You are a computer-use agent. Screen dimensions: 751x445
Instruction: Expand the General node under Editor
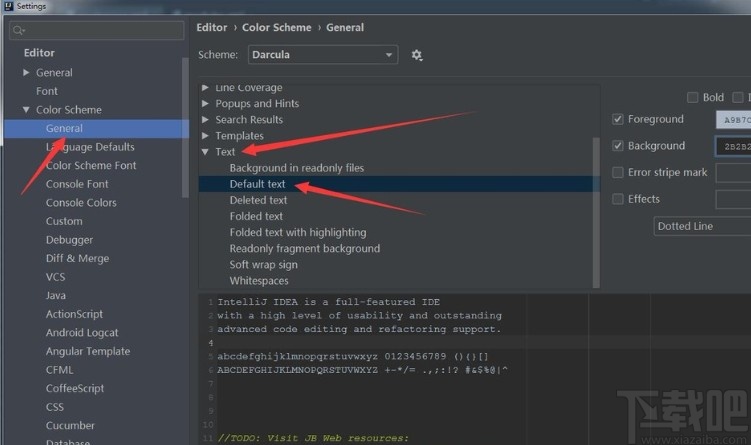(26, 72)
